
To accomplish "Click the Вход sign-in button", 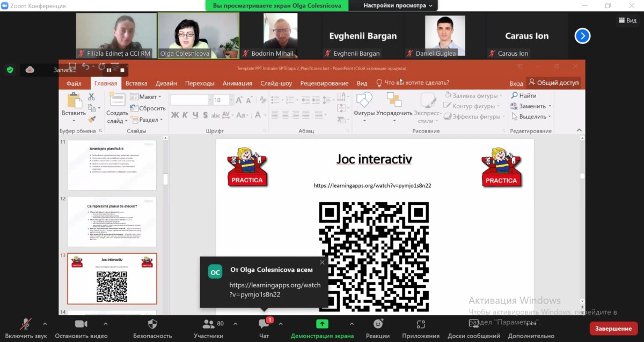I will click(516, 83).
